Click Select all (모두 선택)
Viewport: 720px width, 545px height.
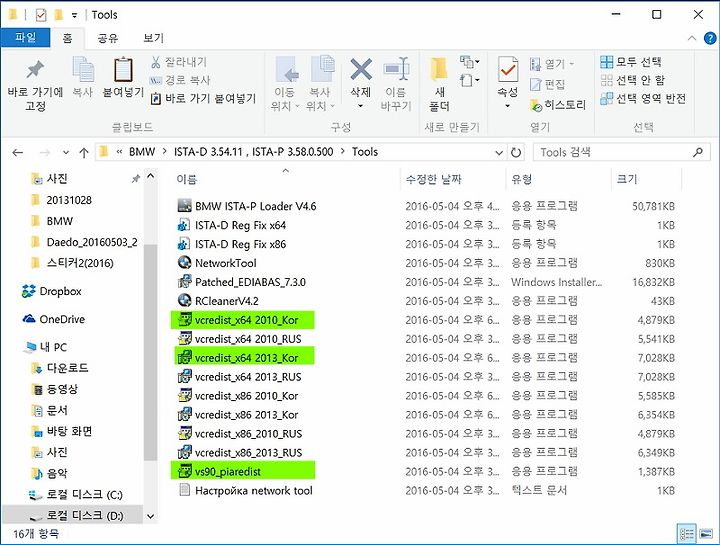[631, 62]
